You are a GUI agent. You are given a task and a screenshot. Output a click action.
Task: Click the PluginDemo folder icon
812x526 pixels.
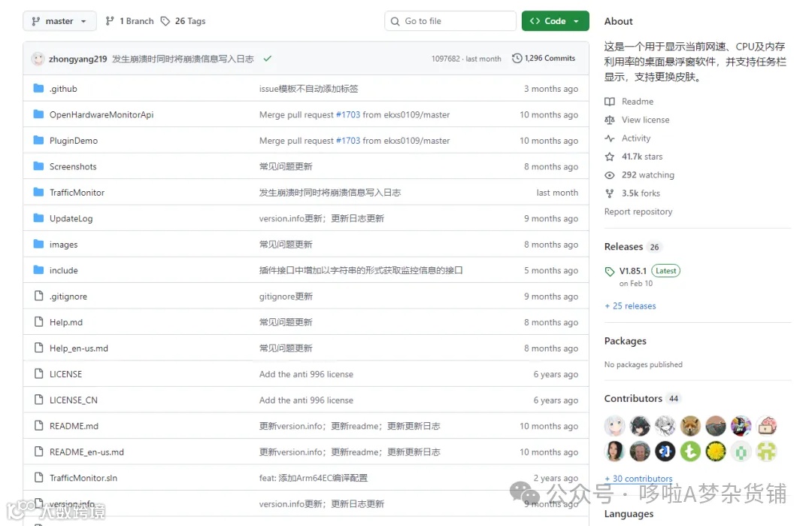38,140
